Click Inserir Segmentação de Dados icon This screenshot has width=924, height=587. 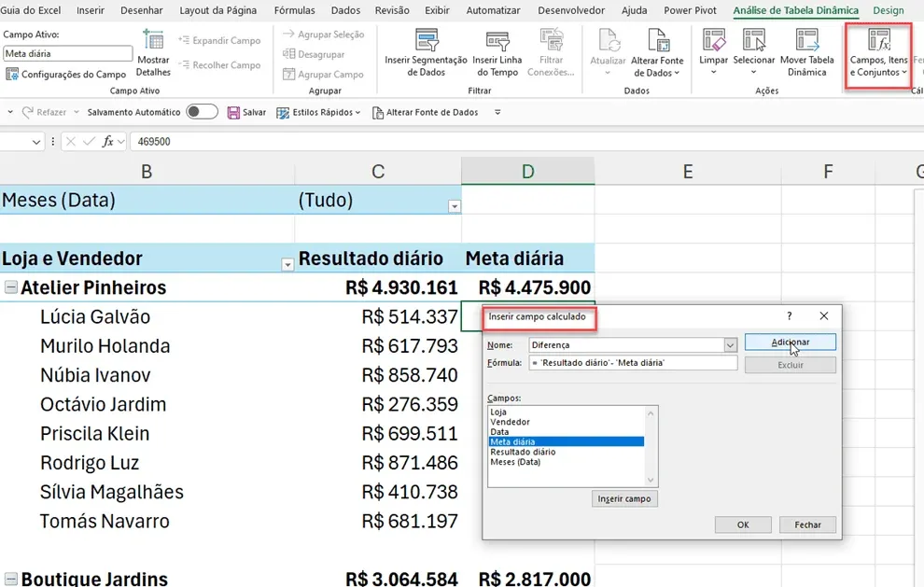[x=426, y=41]
